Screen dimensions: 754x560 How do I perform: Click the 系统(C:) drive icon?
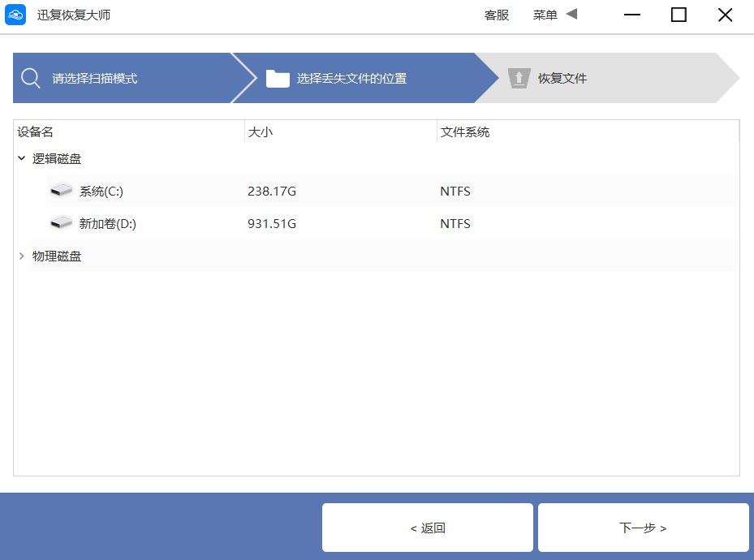coord(61,192)
